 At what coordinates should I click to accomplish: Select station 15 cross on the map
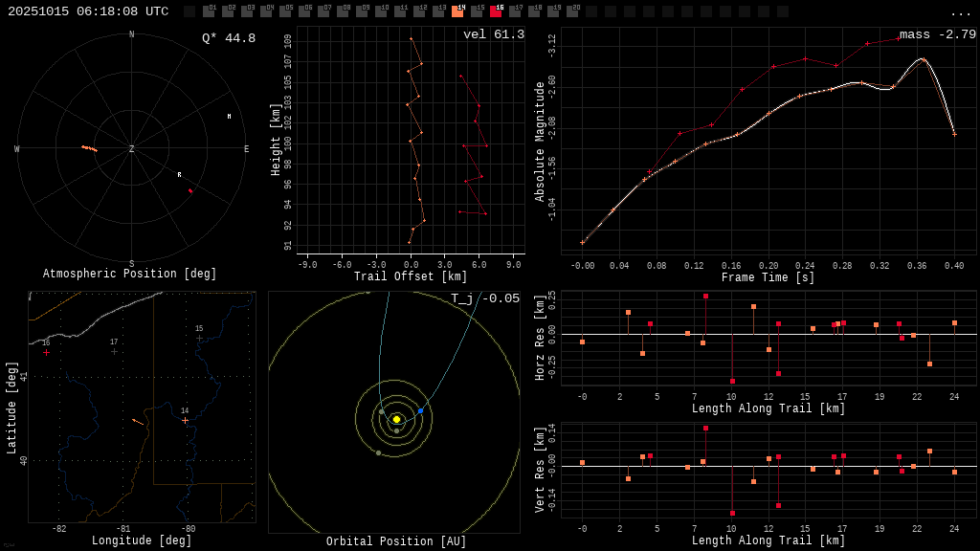click(199, 338)
